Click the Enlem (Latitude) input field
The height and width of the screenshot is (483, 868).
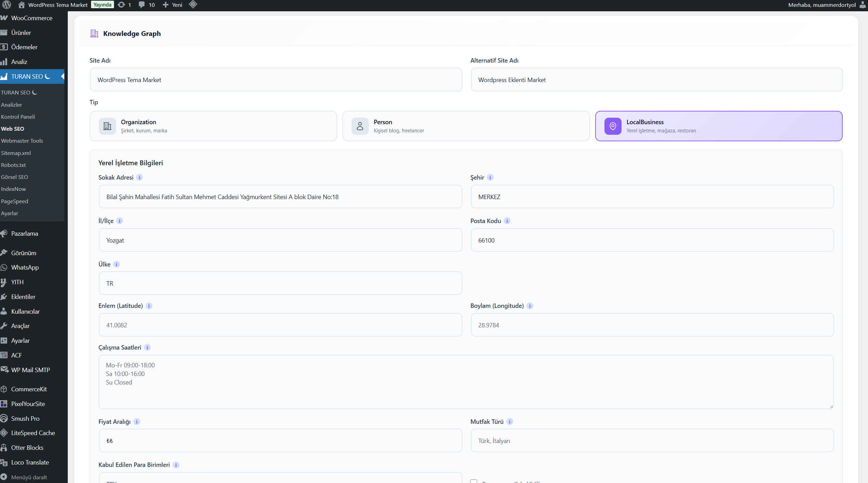pos(280,325)
